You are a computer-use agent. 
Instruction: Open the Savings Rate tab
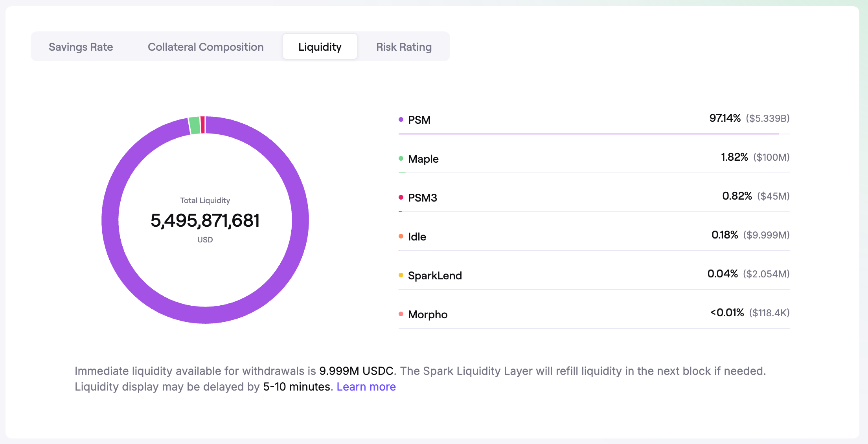(x=81, y=47)
